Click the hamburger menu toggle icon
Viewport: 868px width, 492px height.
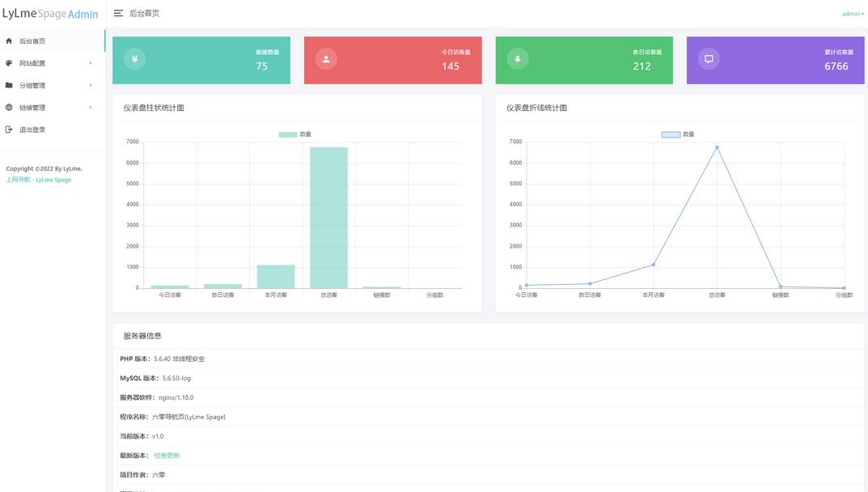tap(119, 14)
